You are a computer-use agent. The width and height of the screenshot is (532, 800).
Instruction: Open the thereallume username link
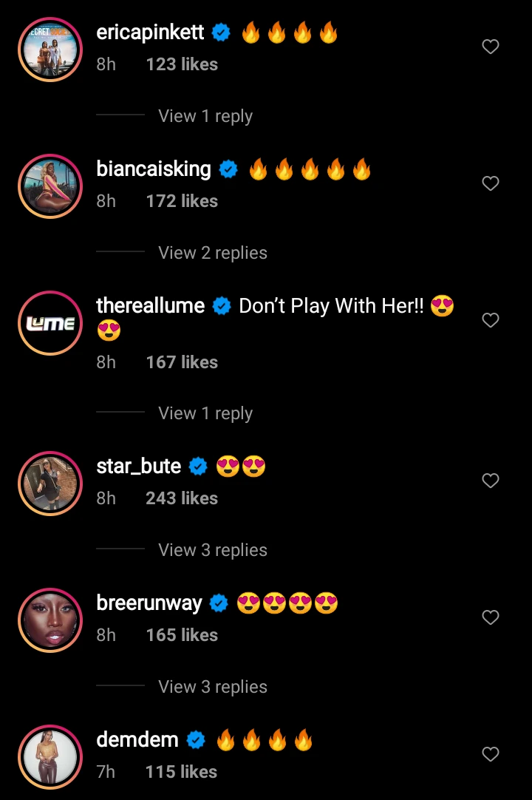151,305
